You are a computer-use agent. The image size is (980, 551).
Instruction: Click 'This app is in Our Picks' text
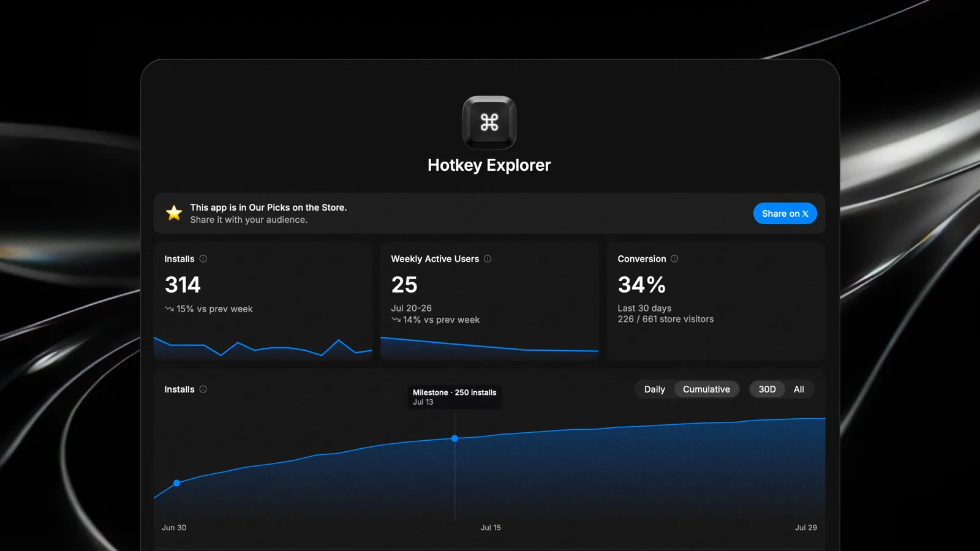tap(268, 208)
